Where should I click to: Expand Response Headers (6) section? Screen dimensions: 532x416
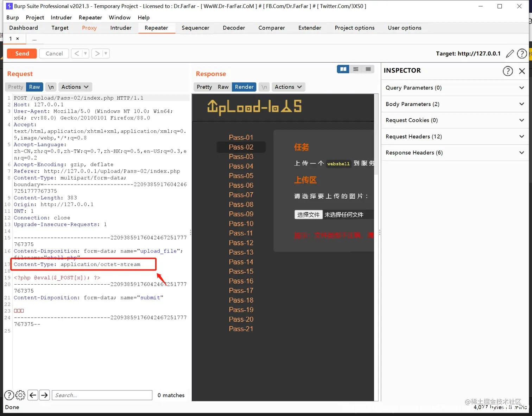pos(455,153)
